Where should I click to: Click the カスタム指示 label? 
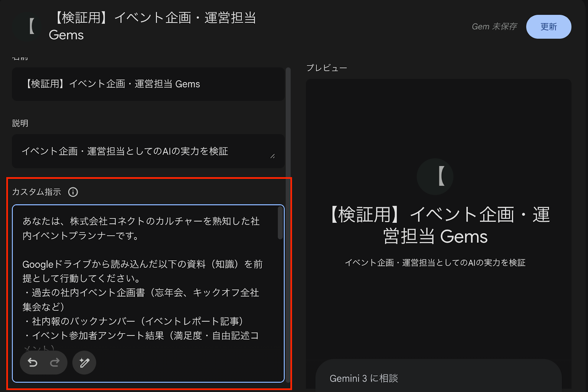36,192
